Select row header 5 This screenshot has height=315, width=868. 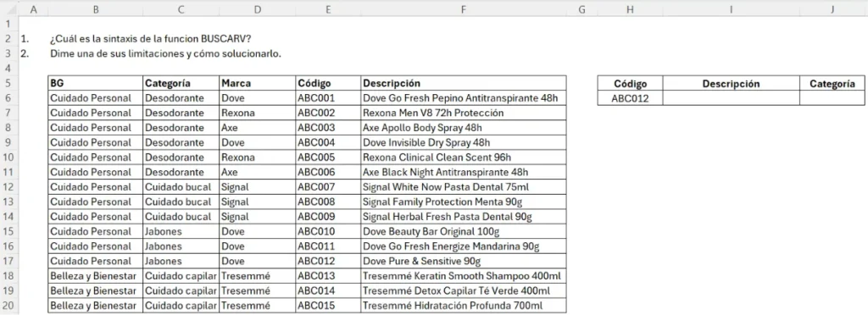click(8, 84)
